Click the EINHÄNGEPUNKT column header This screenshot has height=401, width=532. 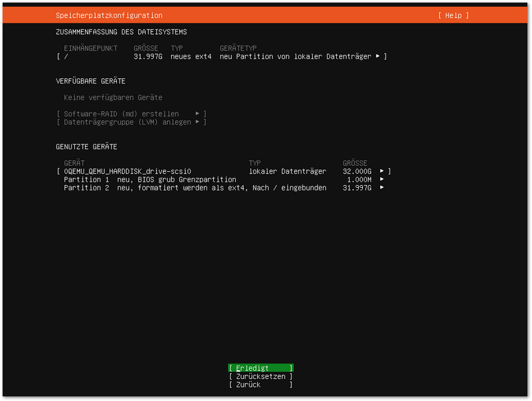point(91,48)
